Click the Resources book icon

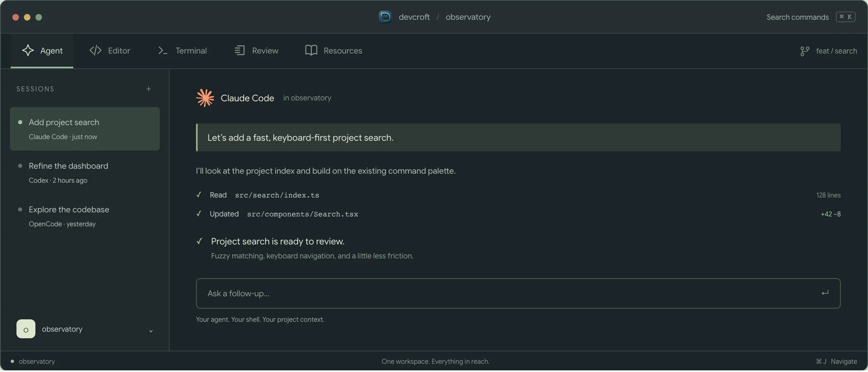point(311,50)
